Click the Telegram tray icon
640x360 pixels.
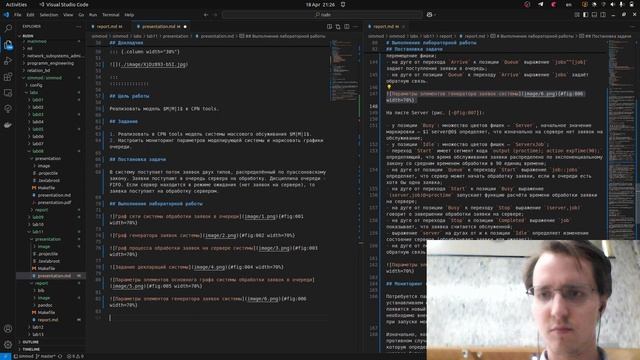click(540, 4)
